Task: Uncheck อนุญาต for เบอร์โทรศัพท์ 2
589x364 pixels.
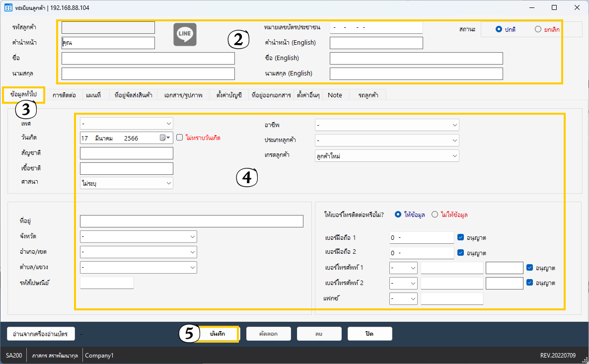Action: [529, 283]
